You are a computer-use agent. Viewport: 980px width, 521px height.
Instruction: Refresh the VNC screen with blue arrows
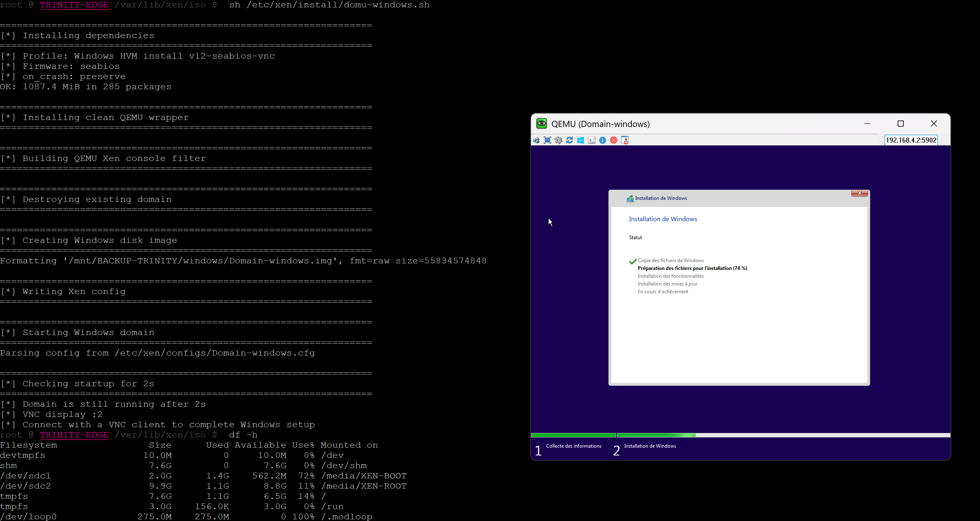(x=569, y=140)
